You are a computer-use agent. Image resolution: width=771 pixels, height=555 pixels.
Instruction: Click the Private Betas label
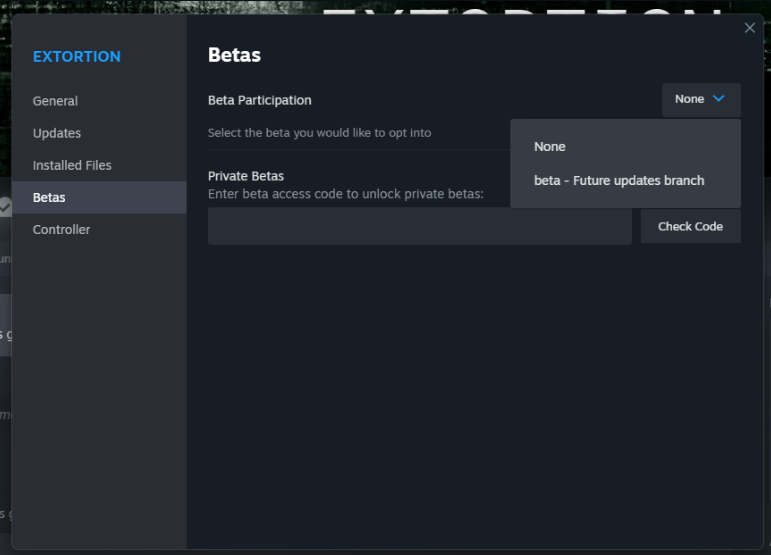pyautogui.click(x=246, y=176)
